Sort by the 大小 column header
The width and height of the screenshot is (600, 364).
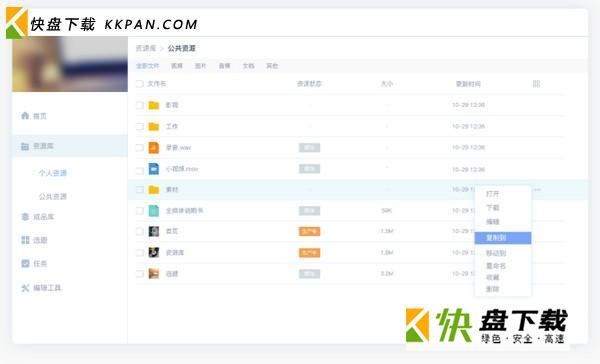click(387, 83)
